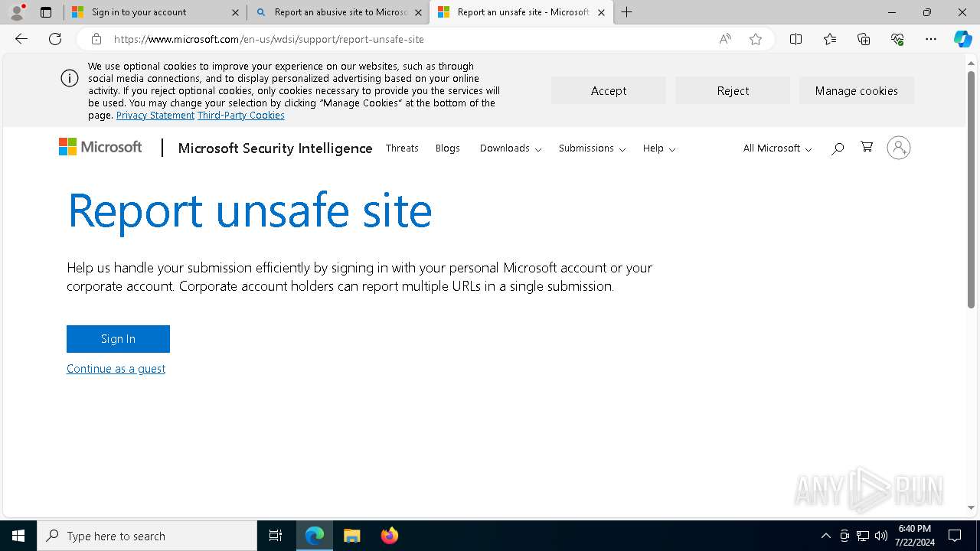Expand the Submissions menu
The width and height of the screenshot is (980, 551).
592,148
